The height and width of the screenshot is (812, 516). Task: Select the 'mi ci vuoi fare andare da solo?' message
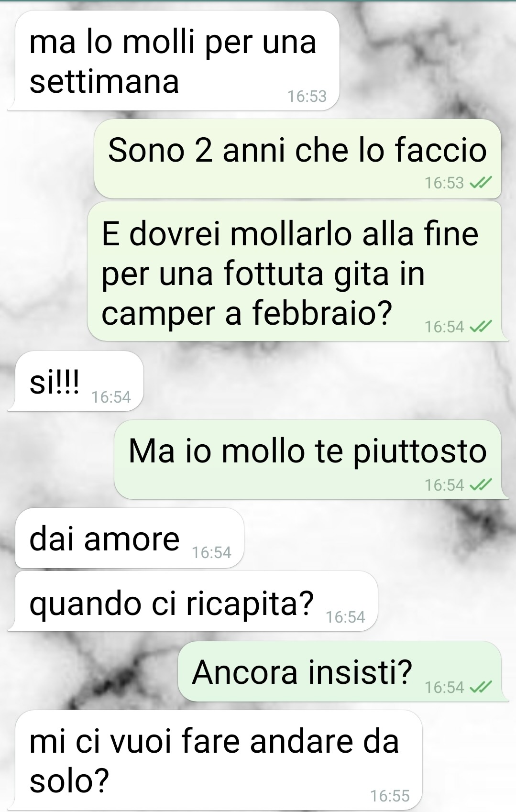(215, 760)
